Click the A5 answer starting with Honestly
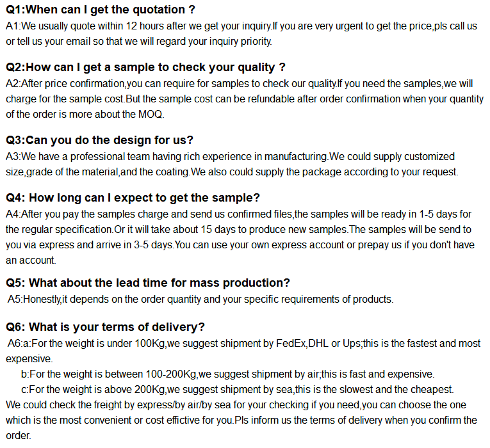 point(200,300)
